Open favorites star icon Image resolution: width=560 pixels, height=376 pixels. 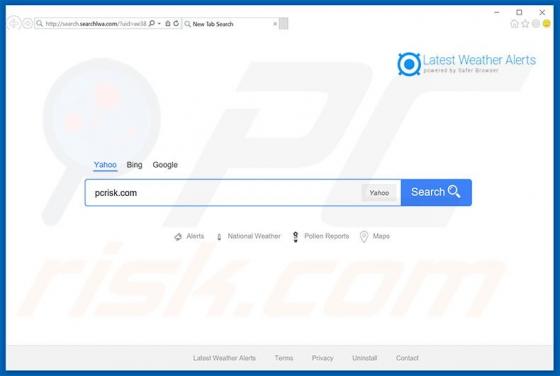525,24
